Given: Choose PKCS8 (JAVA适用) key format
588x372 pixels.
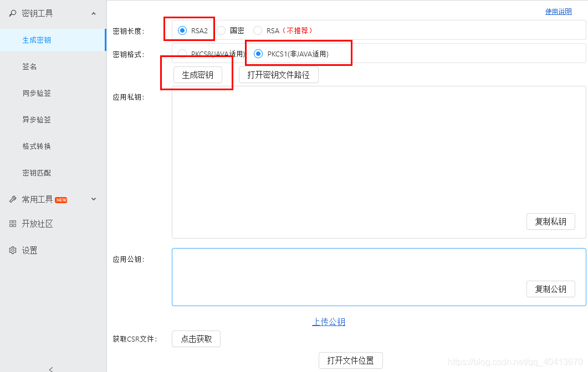Looking at the screenshot, I should click(182, 54).
